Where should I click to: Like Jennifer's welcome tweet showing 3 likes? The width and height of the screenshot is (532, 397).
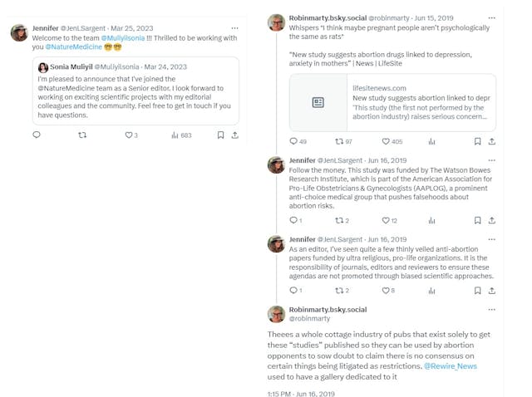point(131,135)
